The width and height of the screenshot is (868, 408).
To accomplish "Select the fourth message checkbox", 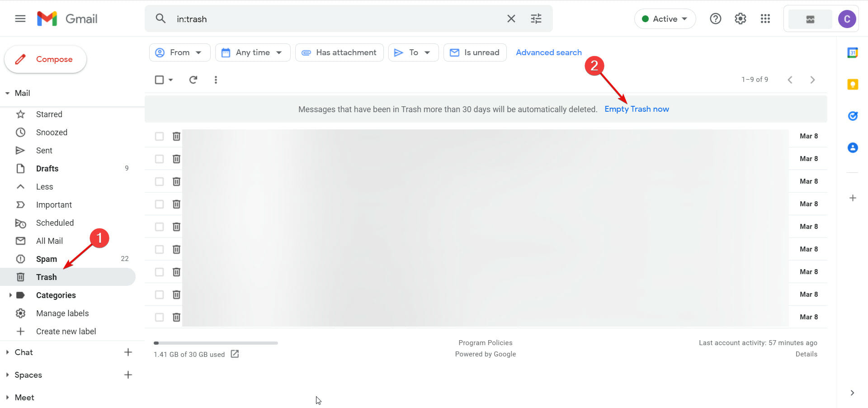I will pos(159,204).
